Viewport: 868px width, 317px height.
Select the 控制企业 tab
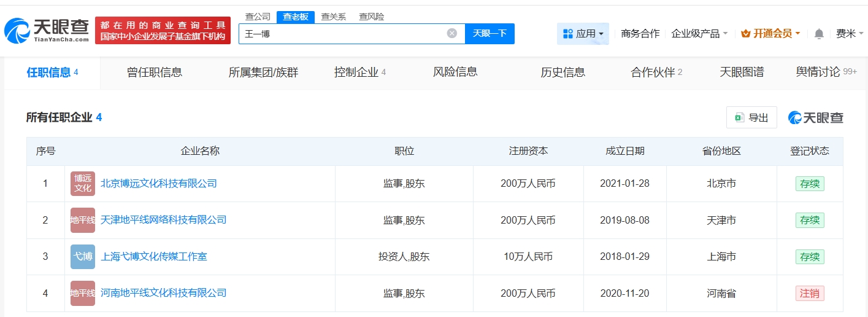point(359,72)
